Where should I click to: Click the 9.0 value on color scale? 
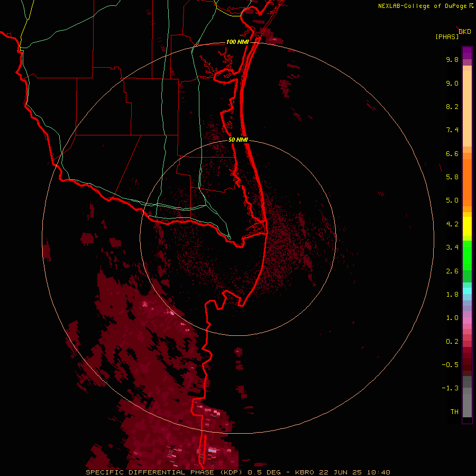pos(452,83)
